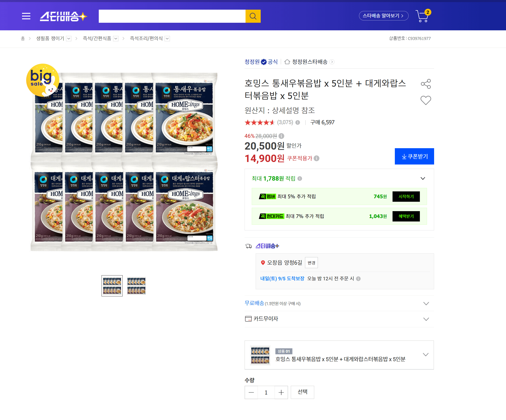This screenshot has width=506, height=420.
Task: Click the 카드무이자 card icon
Action: pyautogui.click(x=248, y=319)
